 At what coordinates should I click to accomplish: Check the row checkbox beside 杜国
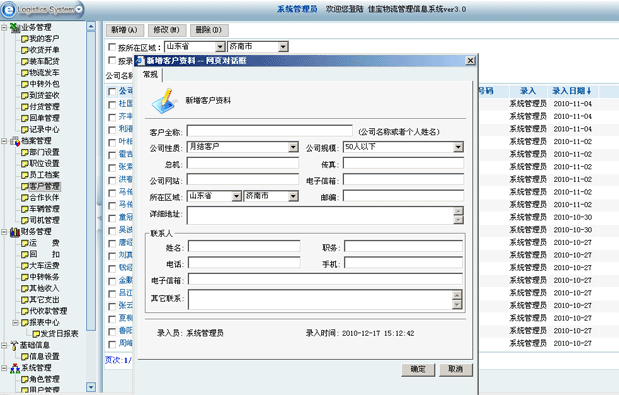112,105
